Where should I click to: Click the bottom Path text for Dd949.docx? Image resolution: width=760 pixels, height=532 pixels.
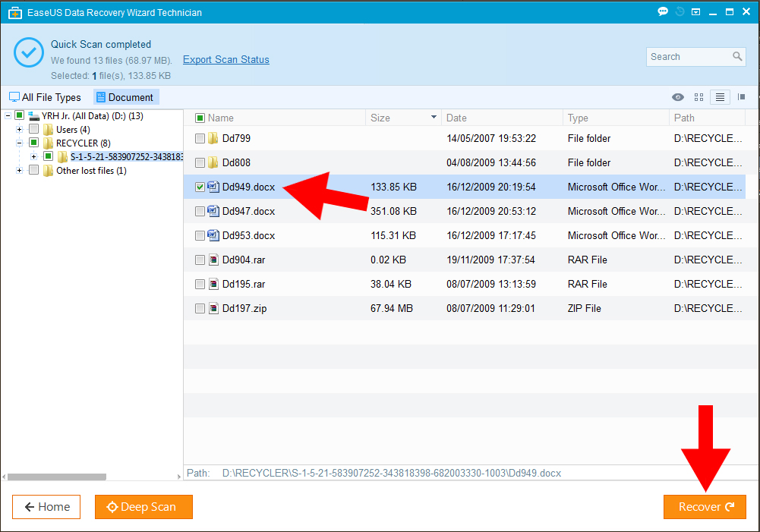(392, 473)
